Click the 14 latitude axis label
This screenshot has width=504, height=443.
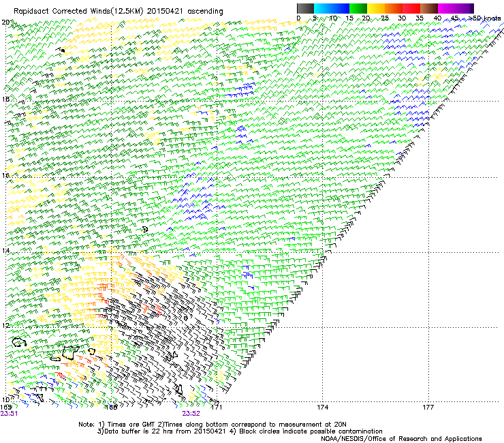pyautogui.click(x=5, y=251)
